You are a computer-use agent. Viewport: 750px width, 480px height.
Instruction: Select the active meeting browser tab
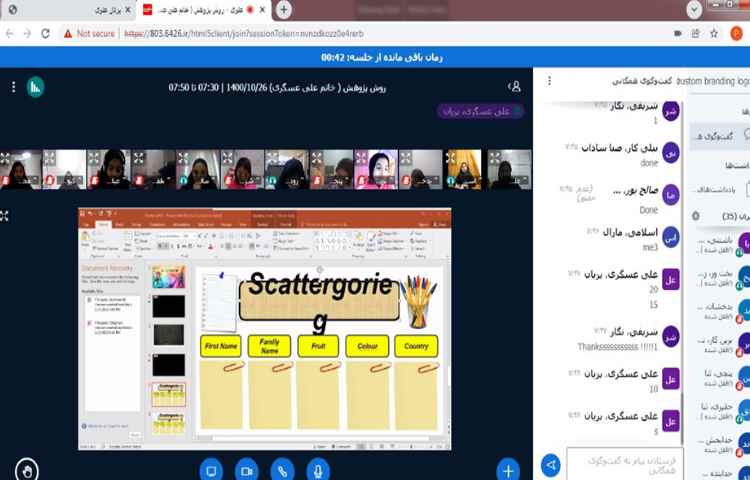204,10
